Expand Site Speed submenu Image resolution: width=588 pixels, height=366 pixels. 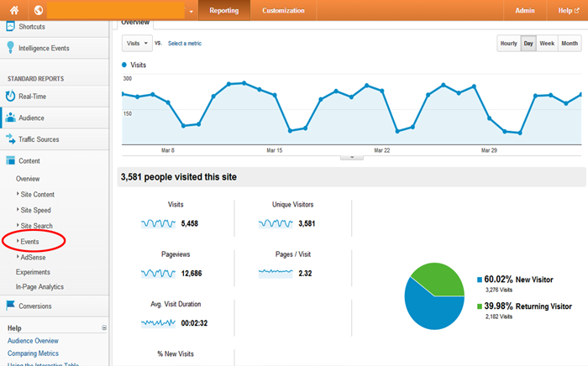(x=35, y=210)
